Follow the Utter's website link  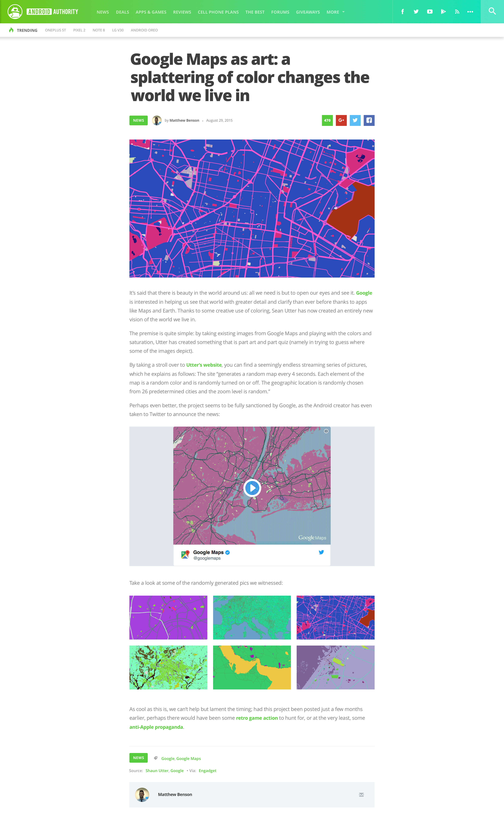[204, 365]
